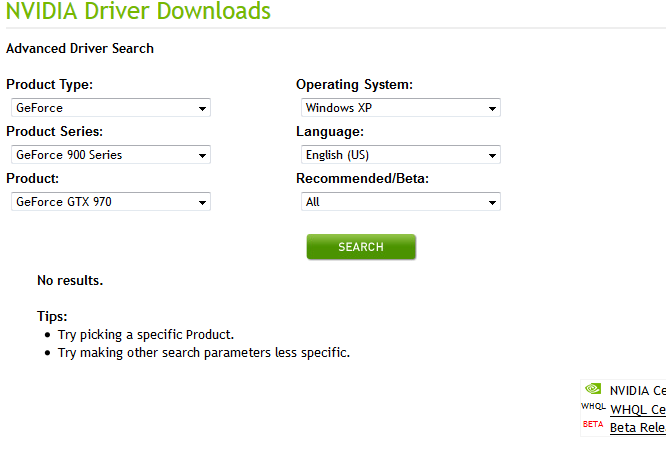Click the red BETA badge icon

click(x=593, y=424)
